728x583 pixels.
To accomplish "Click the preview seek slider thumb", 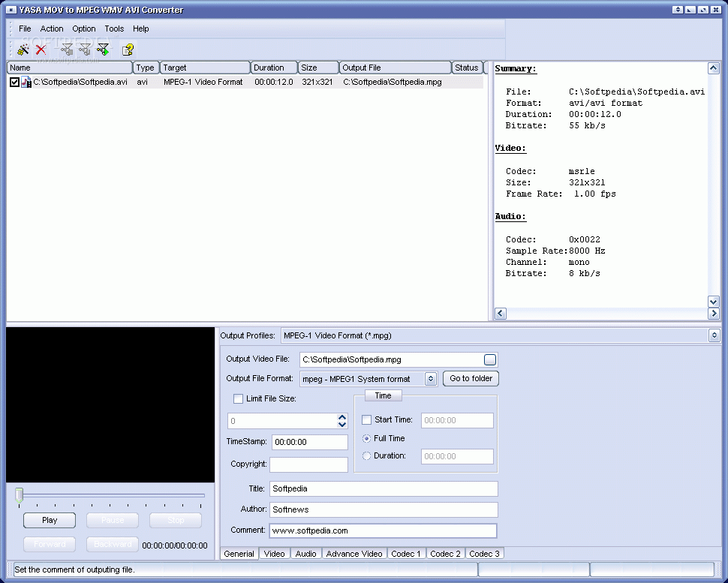I will pyautogui.click(x=19, y=495).
